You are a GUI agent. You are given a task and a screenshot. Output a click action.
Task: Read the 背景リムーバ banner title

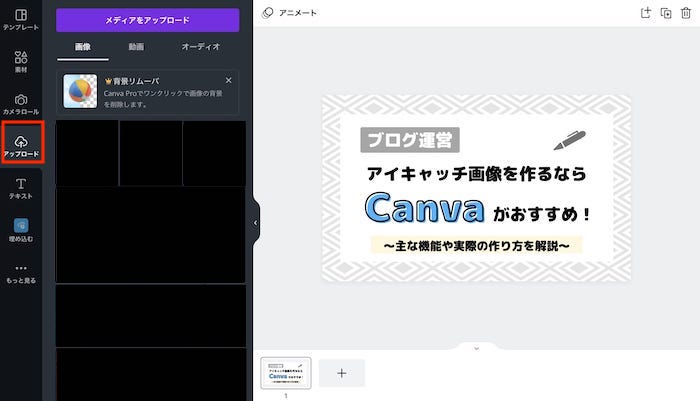click(132, 81)
